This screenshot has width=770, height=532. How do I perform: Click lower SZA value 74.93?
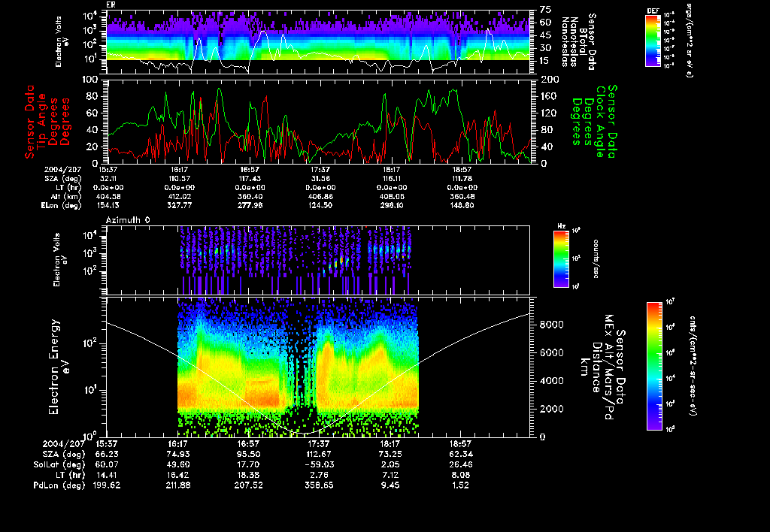click(x=177, y=454)
